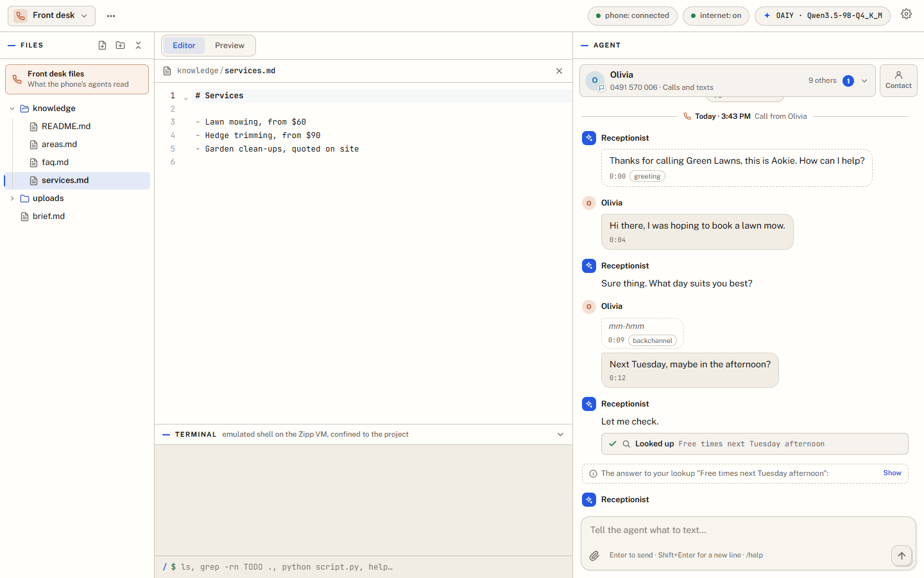Focus the Tell the agent message box
The image size is (924, 578).
(x=748, y=530)
